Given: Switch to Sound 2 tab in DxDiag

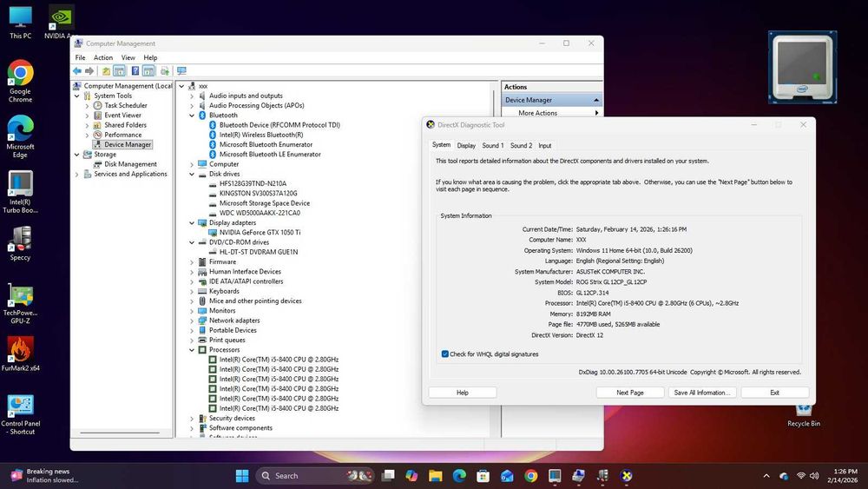Looking at the screenshot, I should click(521, 146).
